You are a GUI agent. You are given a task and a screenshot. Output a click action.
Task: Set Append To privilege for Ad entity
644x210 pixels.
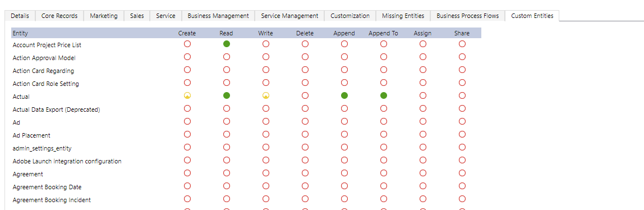(384, 121)
